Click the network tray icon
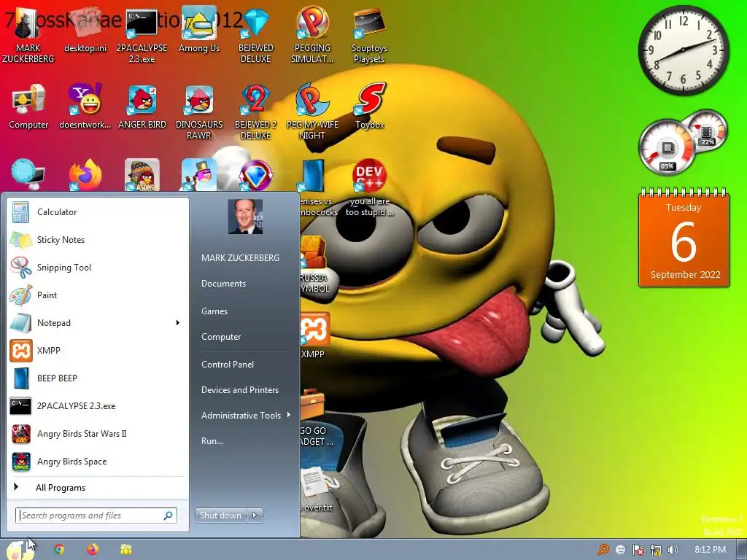The width and height of the screenshot is (747, 560). click(x=656, y=550)
